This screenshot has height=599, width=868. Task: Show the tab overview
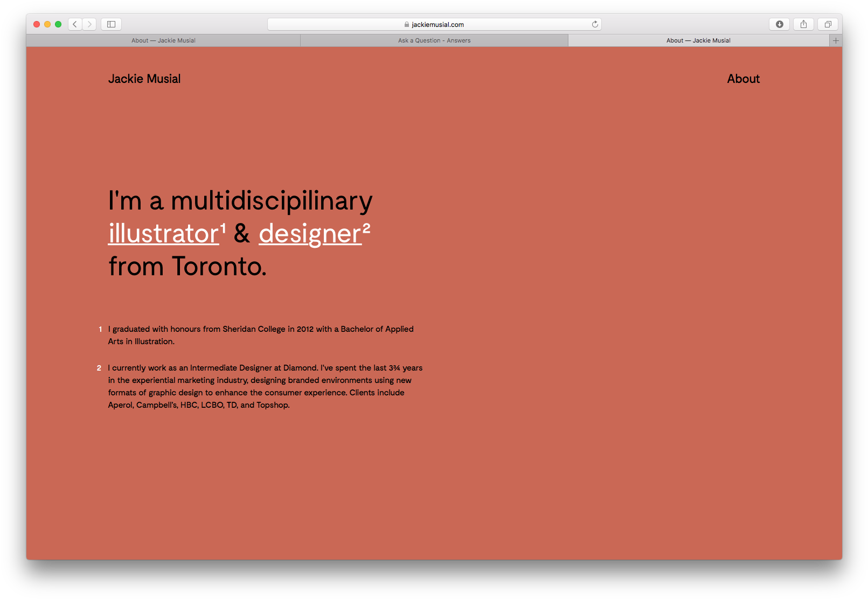[828, 24]
